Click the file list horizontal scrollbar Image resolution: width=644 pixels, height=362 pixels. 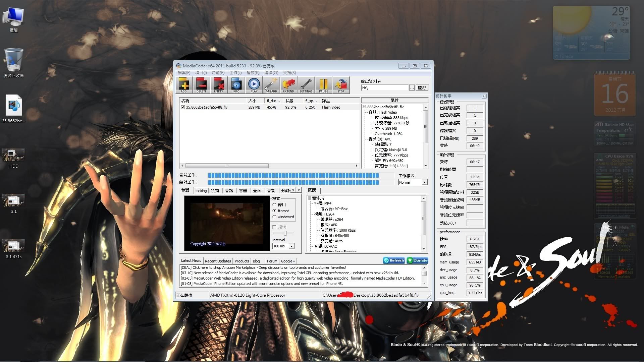[269, 166]
